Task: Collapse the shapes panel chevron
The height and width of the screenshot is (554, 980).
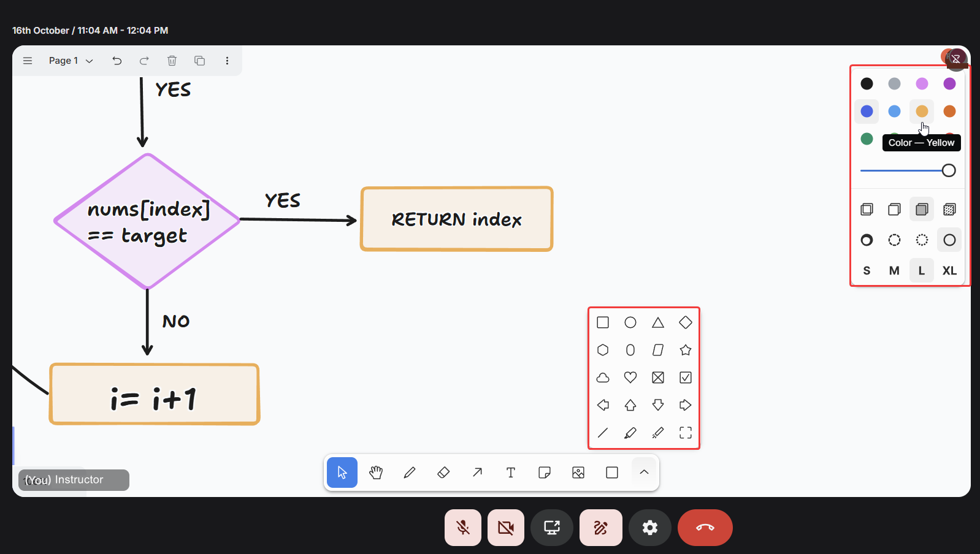Action: (644, 472)
